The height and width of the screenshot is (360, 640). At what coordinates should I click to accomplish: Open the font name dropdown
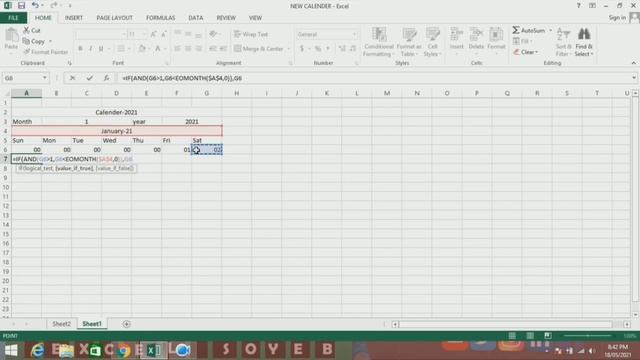click(124, 35)
